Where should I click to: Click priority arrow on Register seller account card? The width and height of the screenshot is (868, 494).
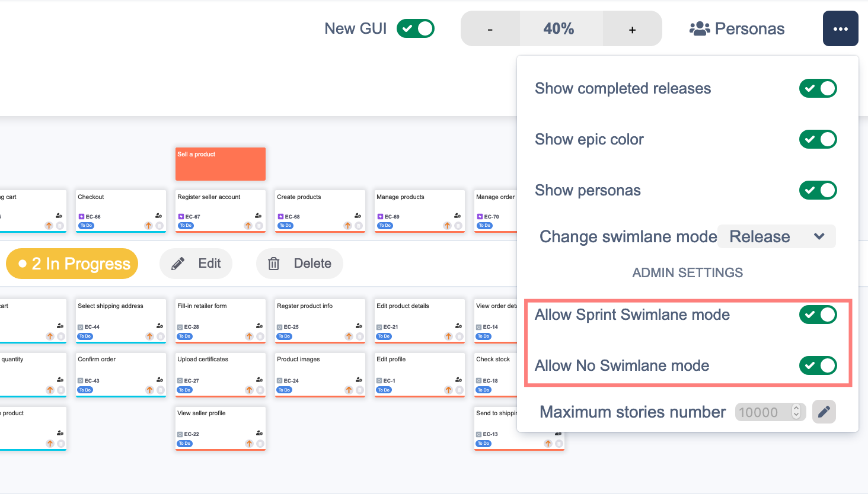[x=248, y=226]
